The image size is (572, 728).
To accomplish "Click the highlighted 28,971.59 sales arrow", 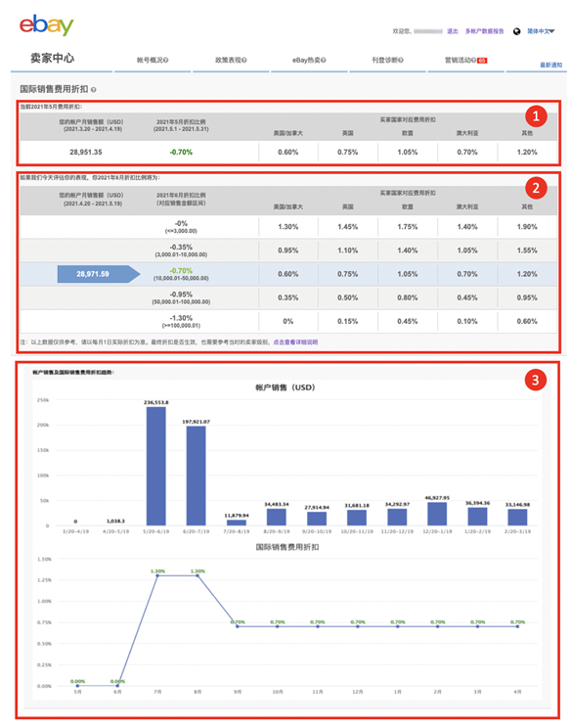I will click(99, 274).
